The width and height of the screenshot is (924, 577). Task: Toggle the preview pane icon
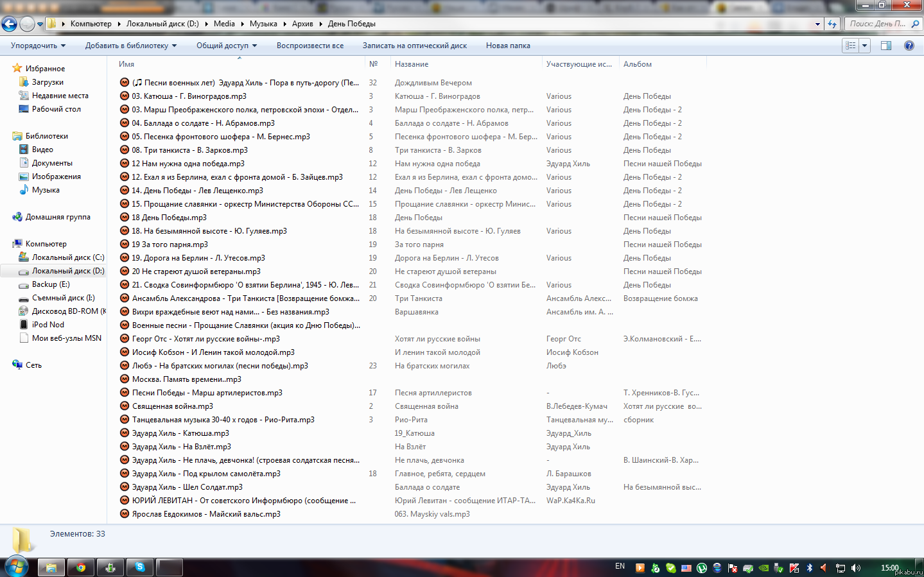point(886,46)
